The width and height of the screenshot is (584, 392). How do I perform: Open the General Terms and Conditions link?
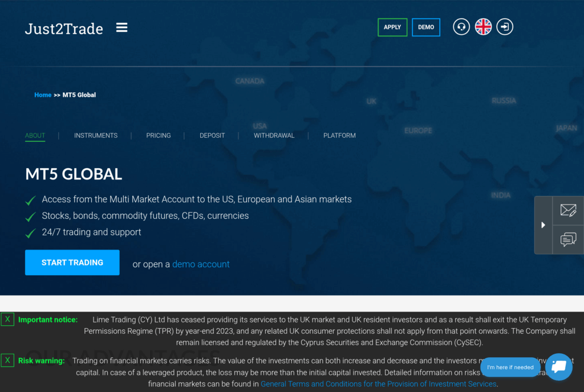click(379, 384)
